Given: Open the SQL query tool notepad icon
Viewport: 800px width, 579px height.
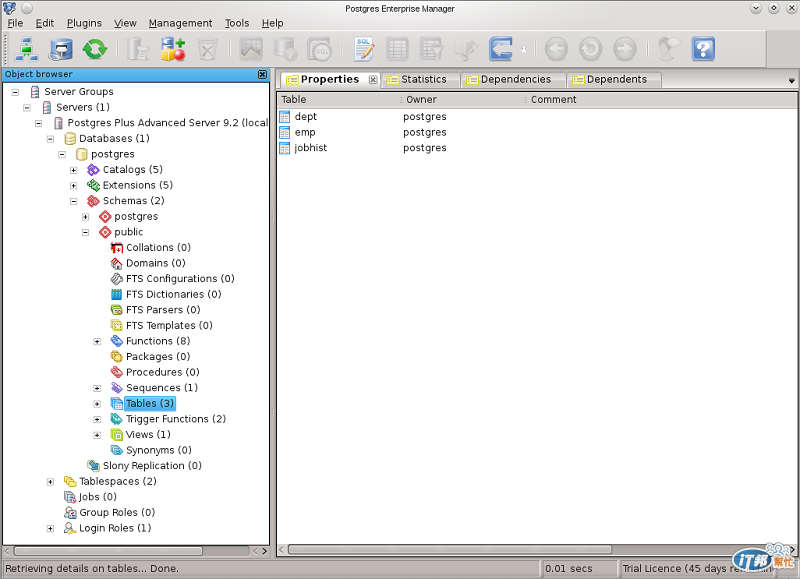Looking at the screenshot, I should [x=364, y=49].
